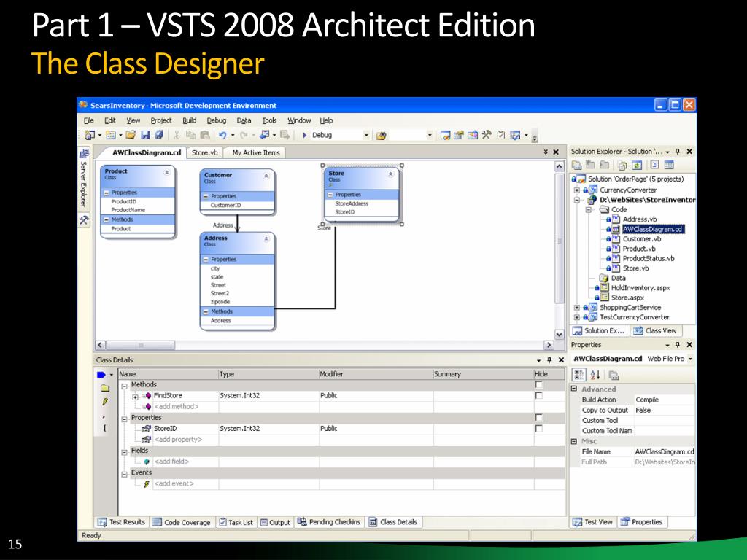Open the File menu
The image size is (747, 560).
[x=88, y=120]
